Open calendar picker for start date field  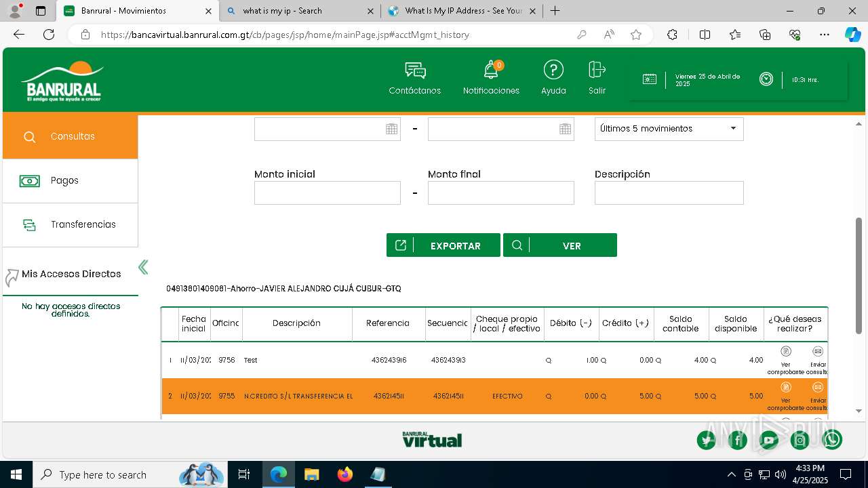tap(391, 129)
